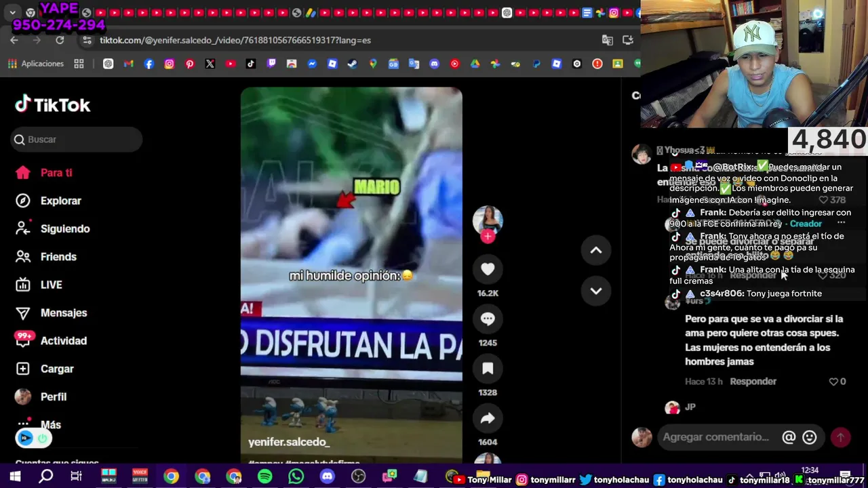Screen dimensions: 868x488
Task: Open Messenger bookmark
Action: tap(312, 64)
